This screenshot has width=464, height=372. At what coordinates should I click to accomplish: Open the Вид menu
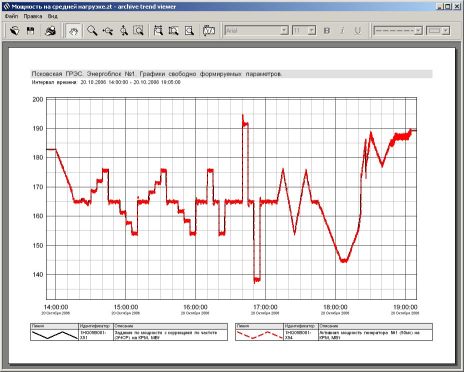tap(52, 16)
